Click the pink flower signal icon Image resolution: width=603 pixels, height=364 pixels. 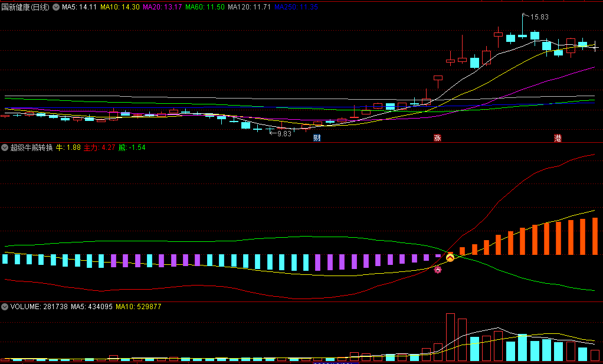[438, 270]
